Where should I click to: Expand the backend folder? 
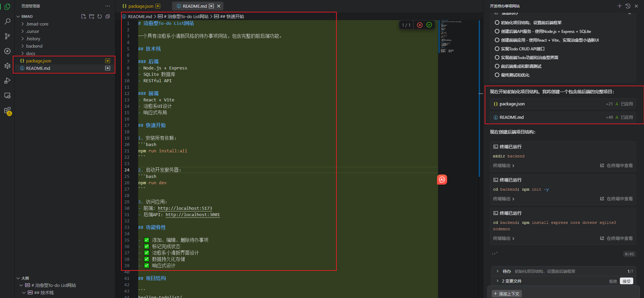(x=22, y=46)
